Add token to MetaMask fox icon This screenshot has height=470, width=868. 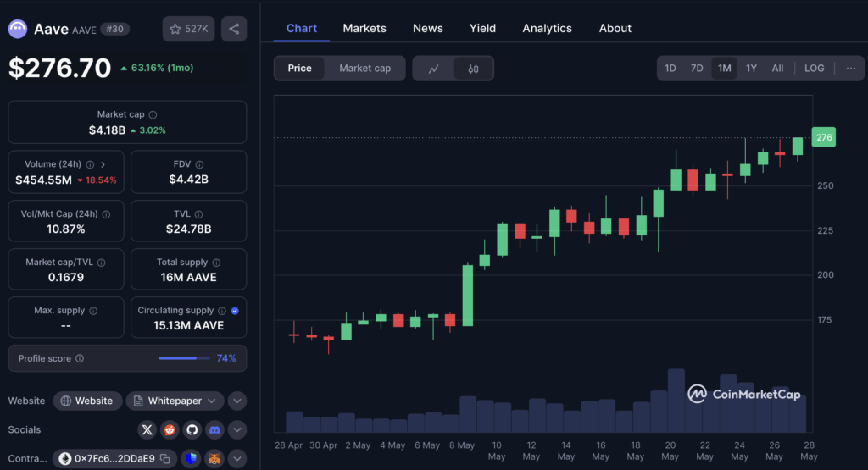coord(214,458)
